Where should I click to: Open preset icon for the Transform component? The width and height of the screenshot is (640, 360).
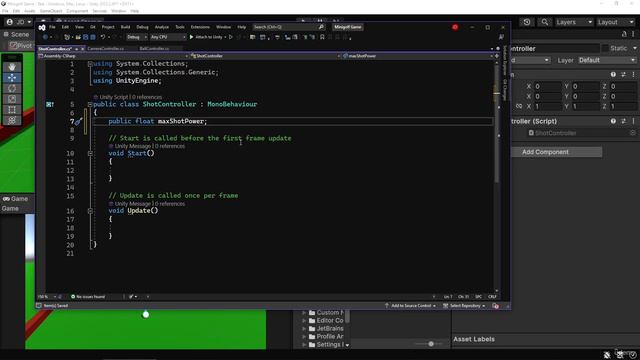(623, 75)
